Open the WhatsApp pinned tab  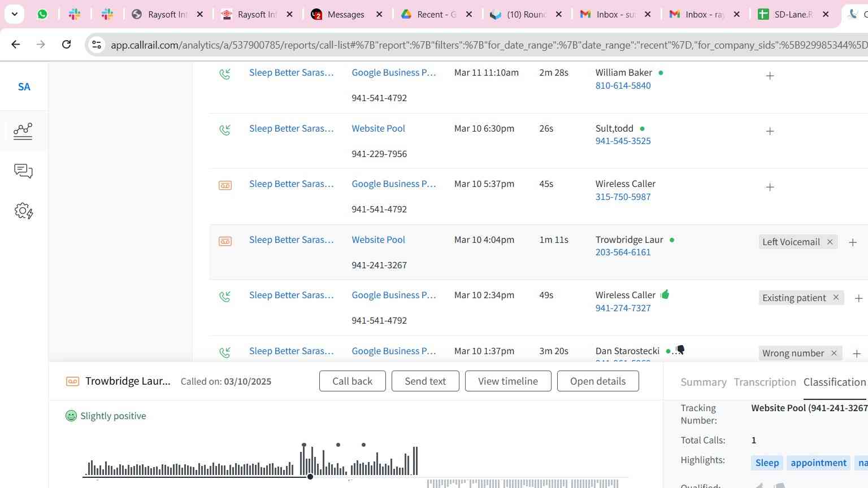click(42, 15)
